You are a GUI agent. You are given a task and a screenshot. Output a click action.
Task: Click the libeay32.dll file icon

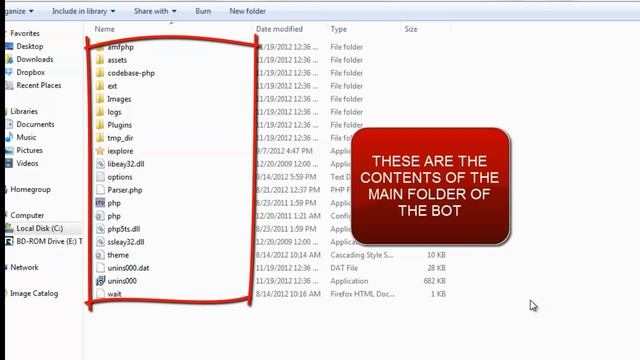coord(100,164)
